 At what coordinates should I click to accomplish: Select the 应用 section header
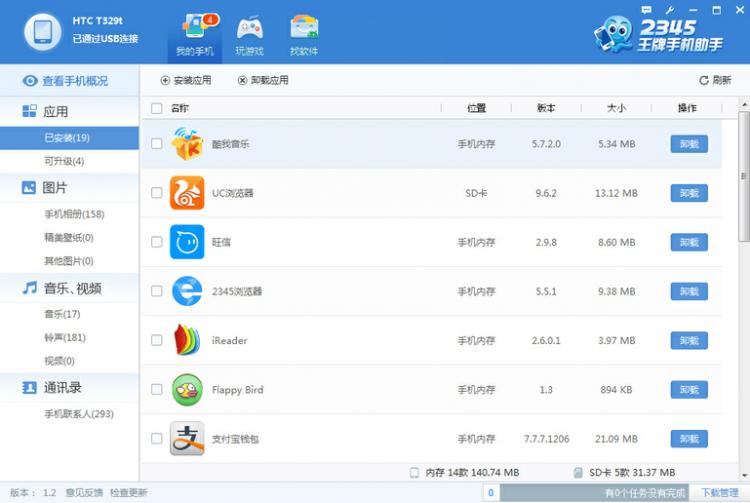point(69,111)
